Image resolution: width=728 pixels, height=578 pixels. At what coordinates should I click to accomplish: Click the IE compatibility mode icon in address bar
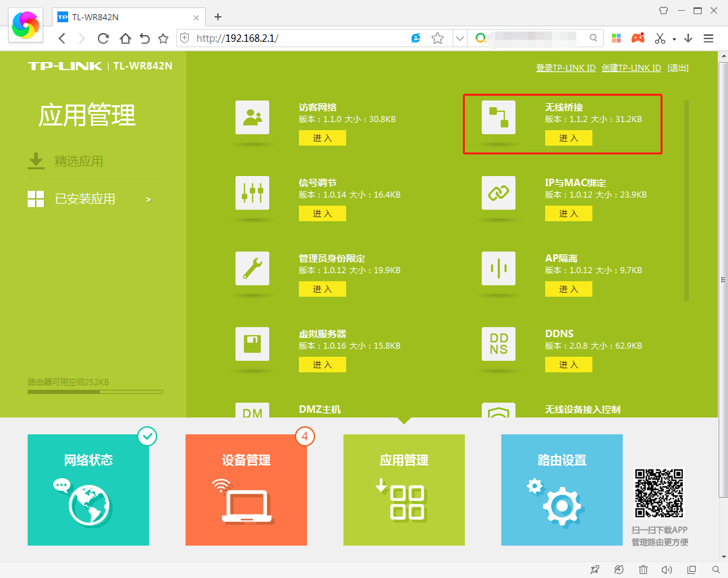coord(416,38)
